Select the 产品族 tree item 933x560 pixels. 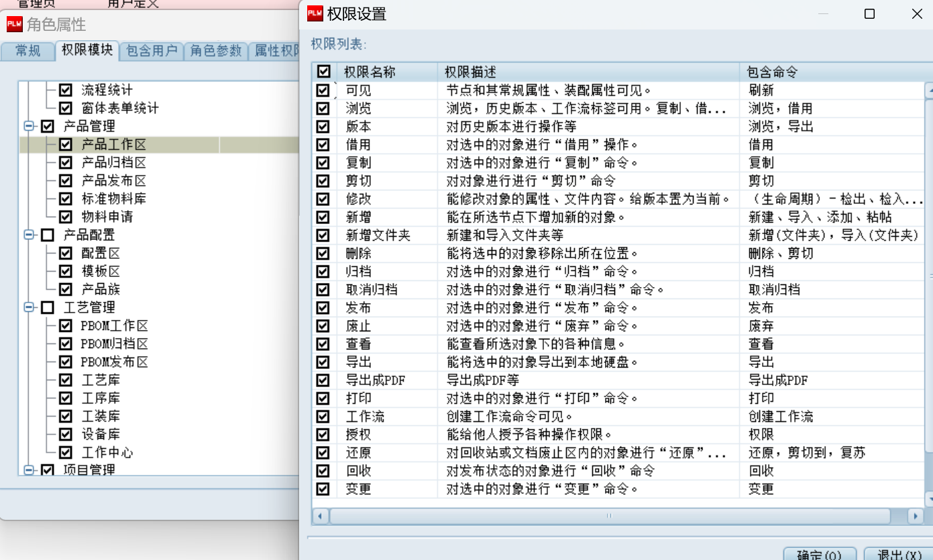[x=101, y=289]
